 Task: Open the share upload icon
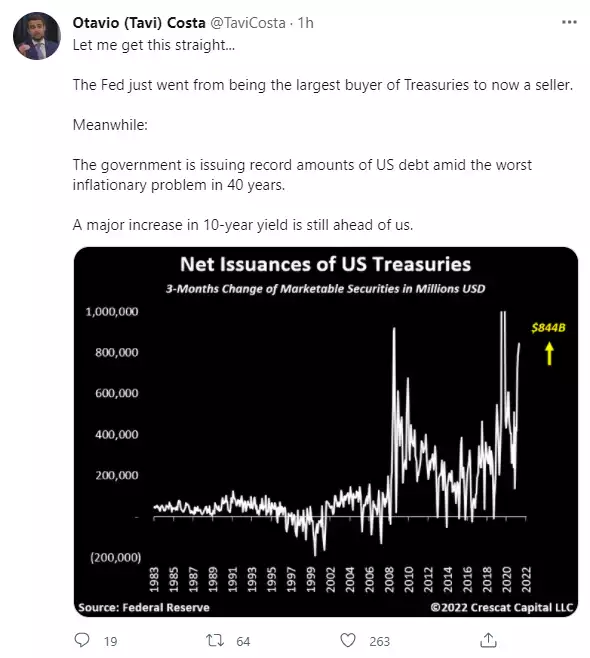488,640
